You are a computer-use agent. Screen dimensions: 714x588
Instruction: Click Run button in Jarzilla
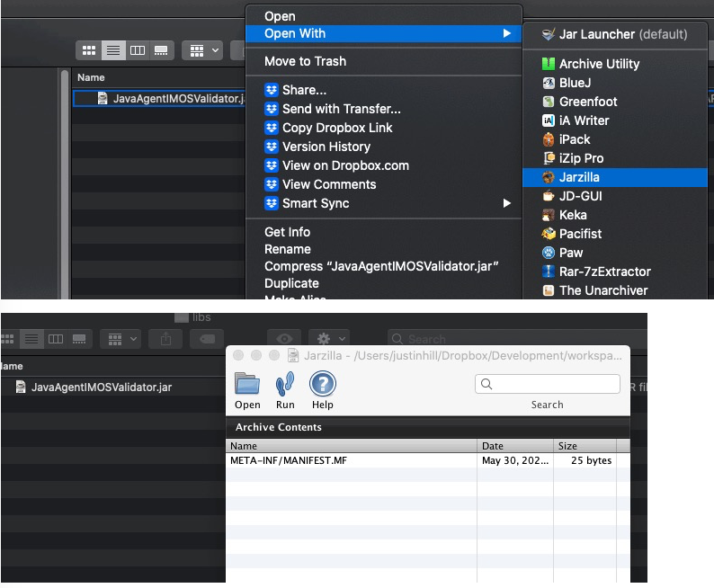tap(285, 390)
